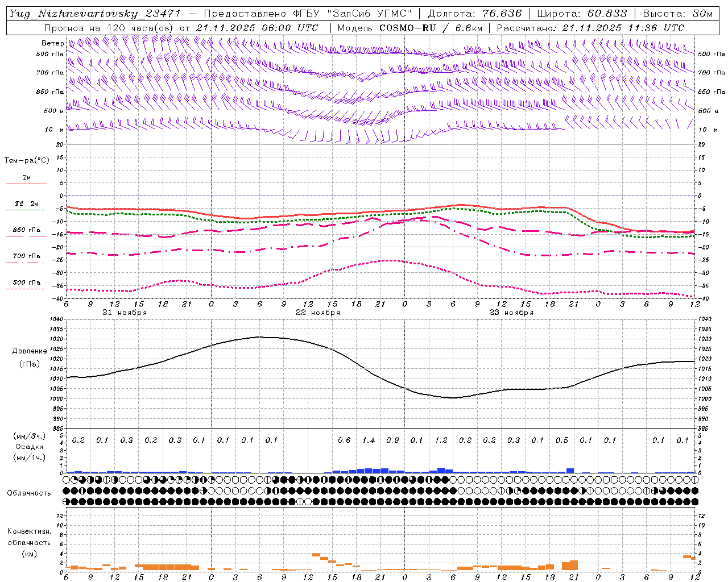Click the Давление pressure panel label
Image resolution: width=728 pixels, height=582 pixels.
click(x=30, y=351)
